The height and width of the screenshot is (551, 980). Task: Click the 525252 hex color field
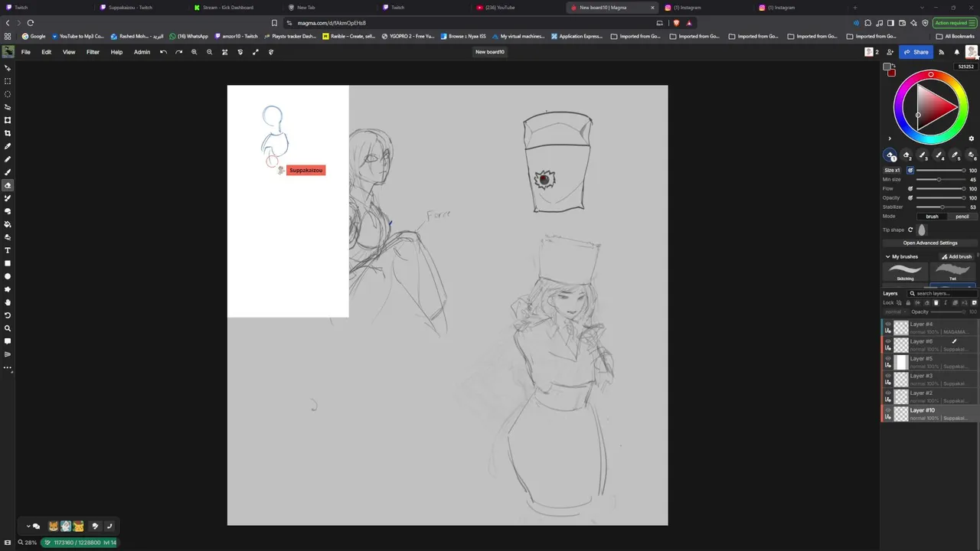click(966, 67)
